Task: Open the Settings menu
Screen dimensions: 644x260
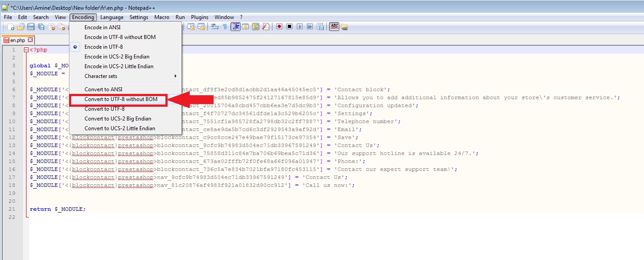Action: [x=139, y=17]
